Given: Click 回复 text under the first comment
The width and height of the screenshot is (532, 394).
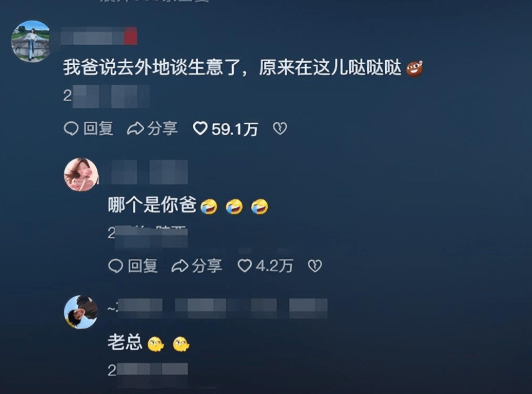Looking at the screenshot, I should (98, 129).
